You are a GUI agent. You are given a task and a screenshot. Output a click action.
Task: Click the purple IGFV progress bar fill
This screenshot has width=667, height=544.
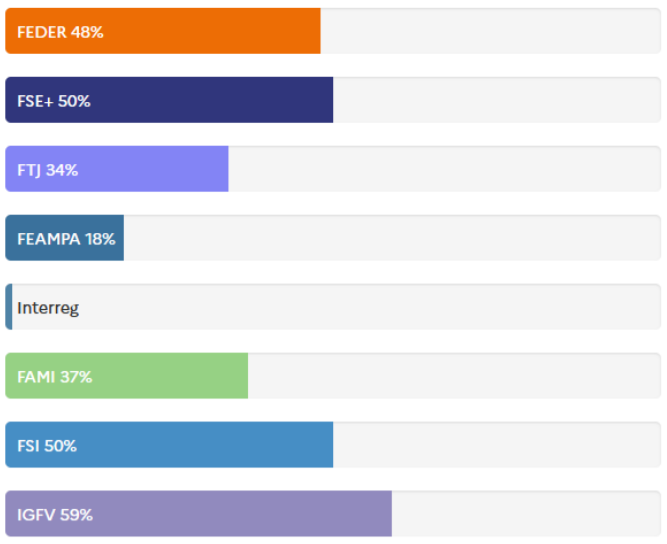click(x=250, y=514)
